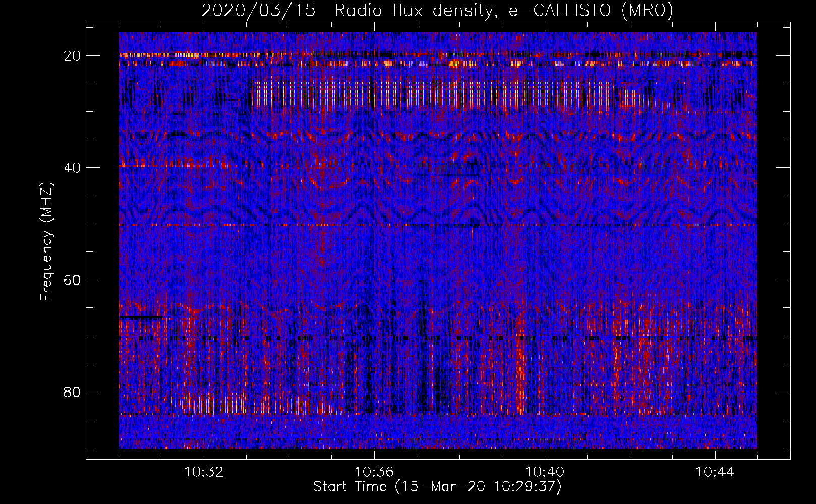Click the '40' frequency tick label
The height and width of the screenshot is (504, 816).
point(72,168)
